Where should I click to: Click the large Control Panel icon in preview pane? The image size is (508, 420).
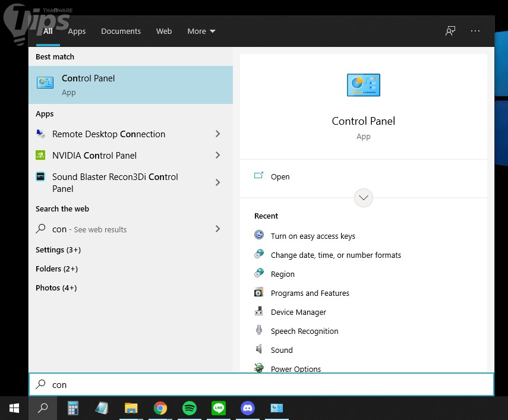(363, 85)
